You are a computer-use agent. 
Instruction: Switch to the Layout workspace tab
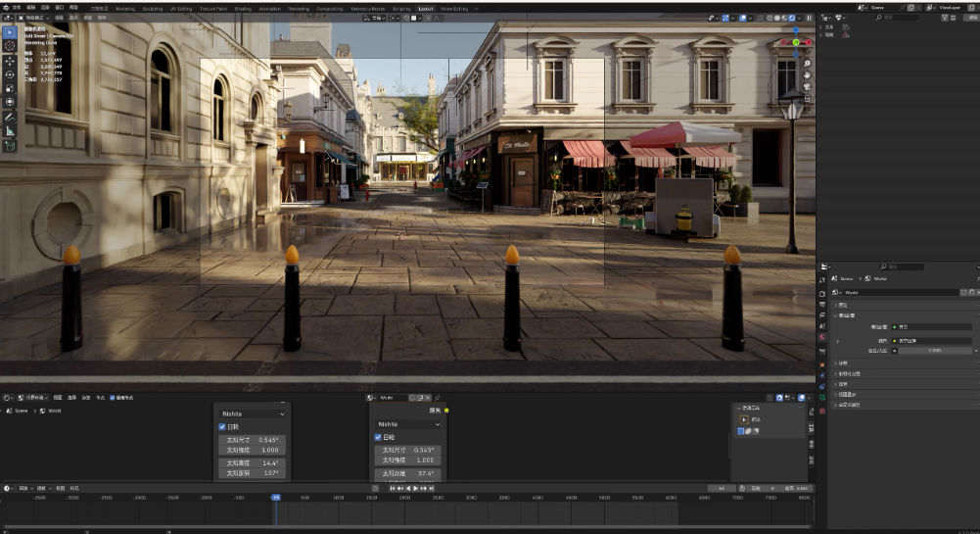[426, 8]
